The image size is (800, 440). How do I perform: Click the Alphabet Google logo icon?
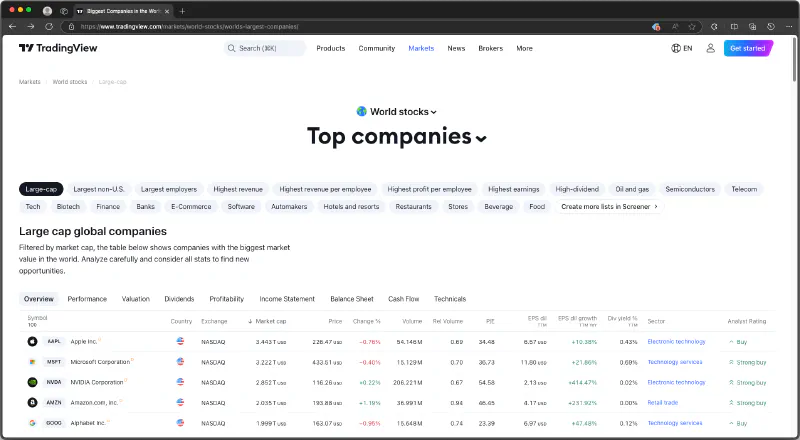(32, 423)
